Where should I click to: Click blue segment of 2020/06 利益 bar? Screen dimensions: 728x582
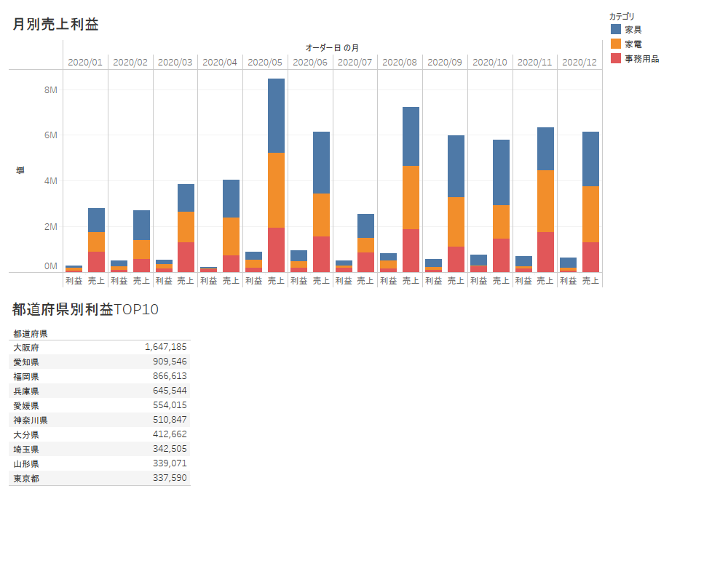tap(298, 256)
